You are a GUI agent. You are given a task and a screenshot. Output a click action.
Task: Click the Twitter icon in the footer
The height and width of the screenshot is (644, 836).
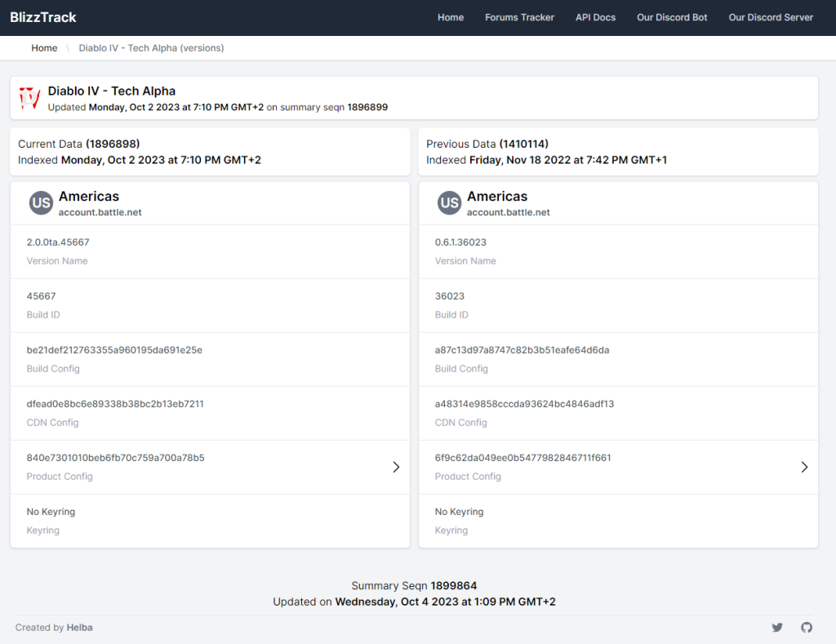(x=777, y=628)
